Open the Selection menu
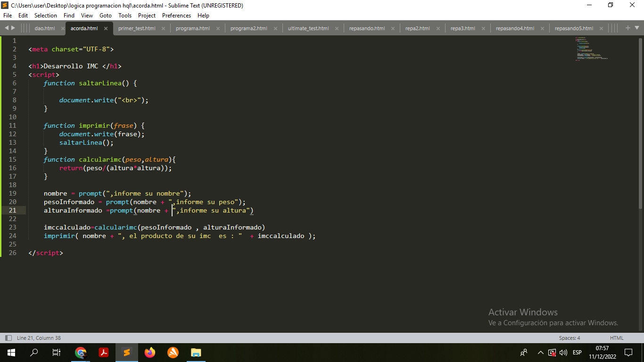The image size is (644, 362). 46,16
